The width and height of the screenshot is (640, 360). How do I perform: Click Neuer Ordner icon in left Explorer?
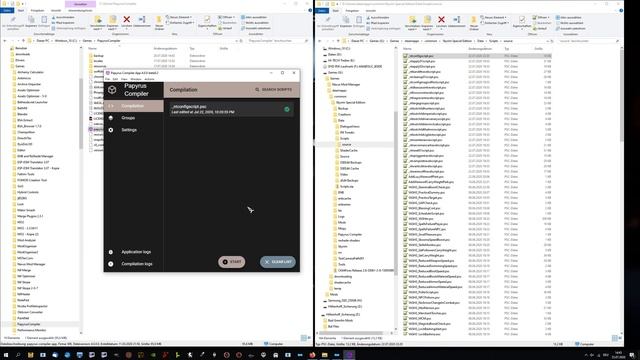pos(159,20)
